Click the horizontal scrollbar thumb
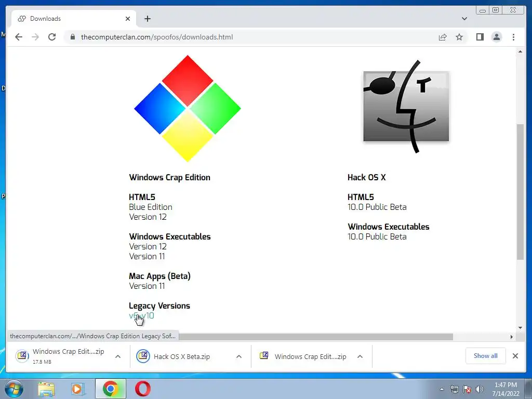 (x=316, y=337)
